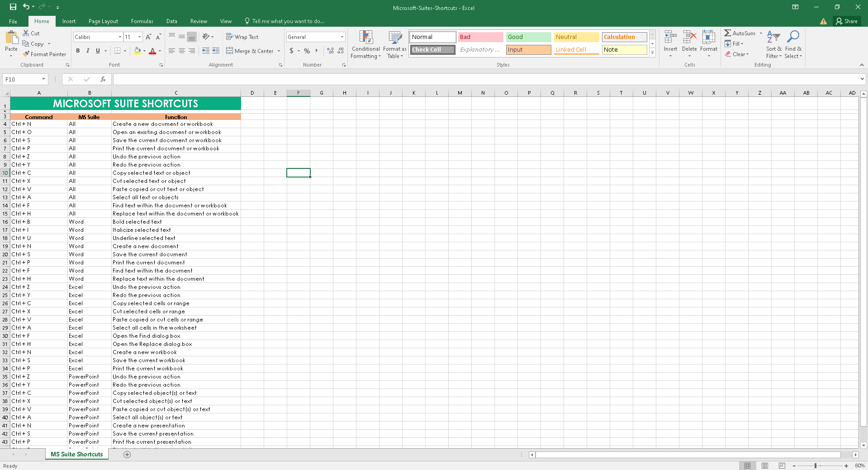868x470 pixels.
Task: Switch to Page Layout view in status bar
Action: [x=765, y=465]
